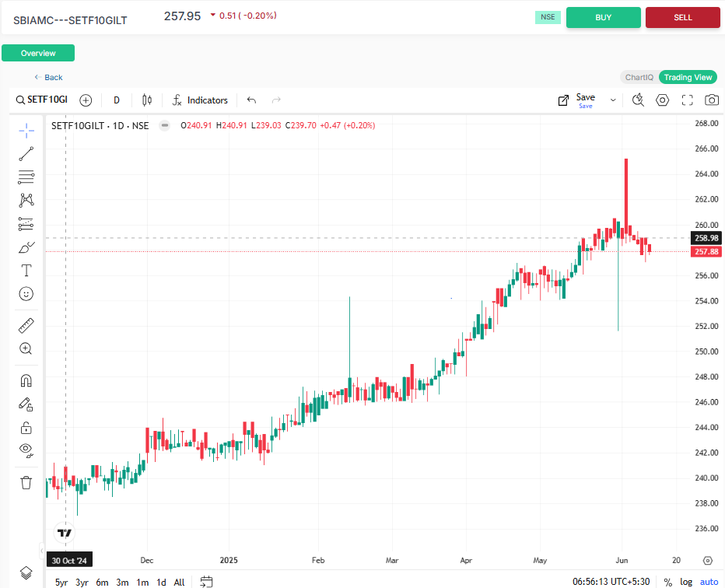Select the trend line drawing tool
Viewport: 725px width, 588px height.
pyautogui.click(x=26, y=154)
